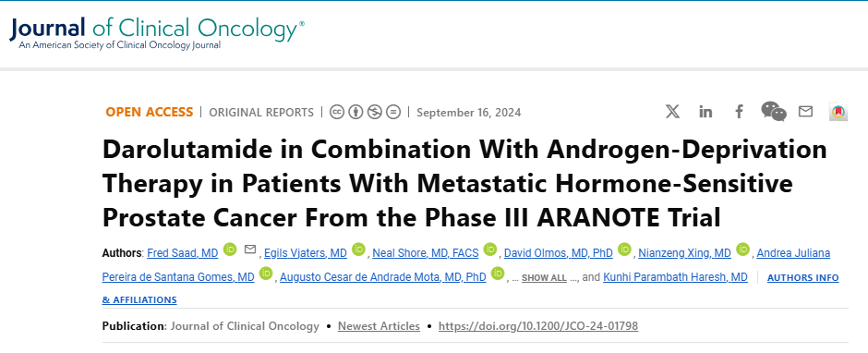Viewport: 868px width, 353px height.
Task: Click the bookmark icon at far right
Action: [838, 112]
